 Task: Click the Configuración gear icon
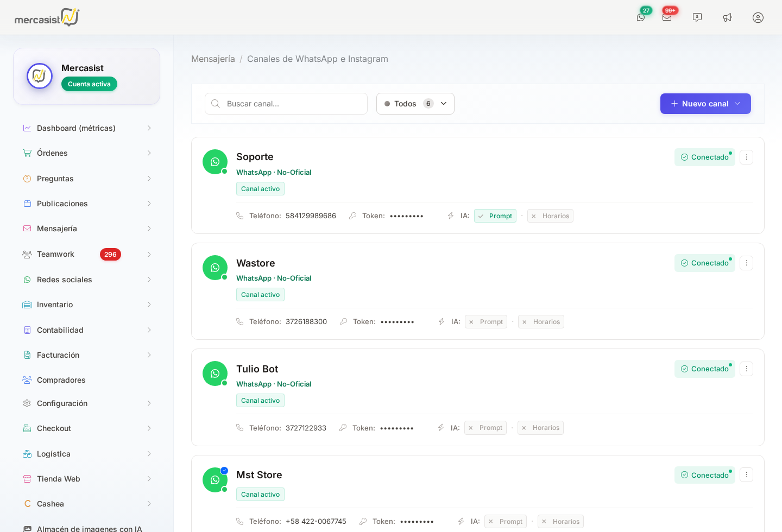tap(27, 403)
